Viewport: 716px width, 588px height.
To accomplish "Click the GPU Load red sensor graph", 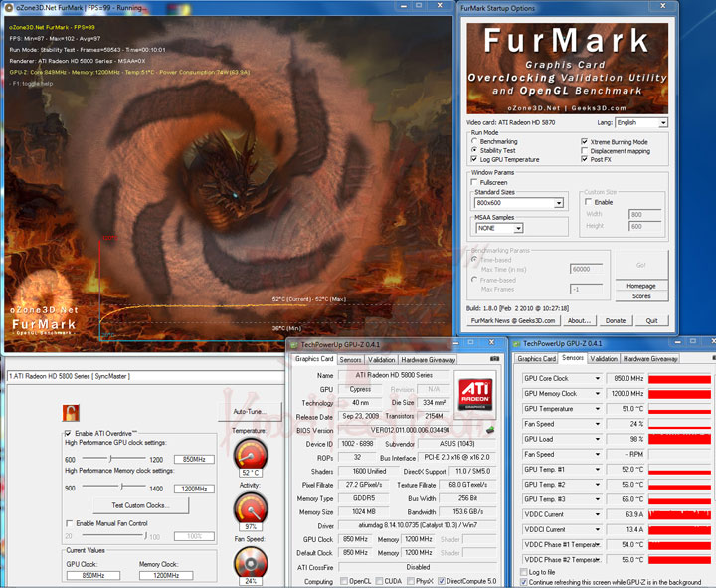I will click(680, 439).
